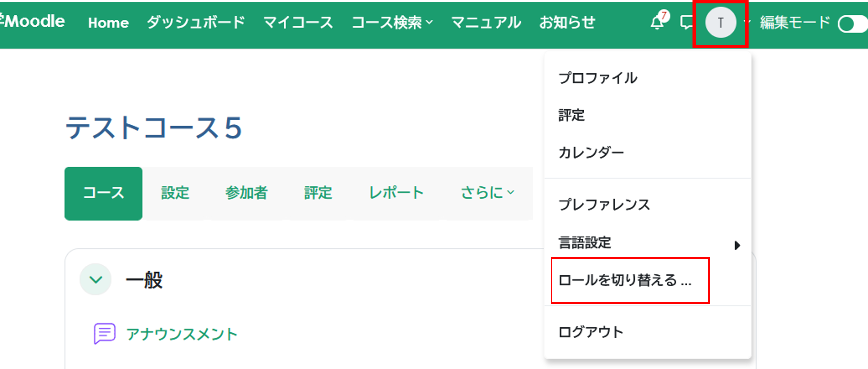Select ロールを切り替える menu item
The width and height of the screenshot is (868, 369).
pyautogui.click(x=625, y=280)
